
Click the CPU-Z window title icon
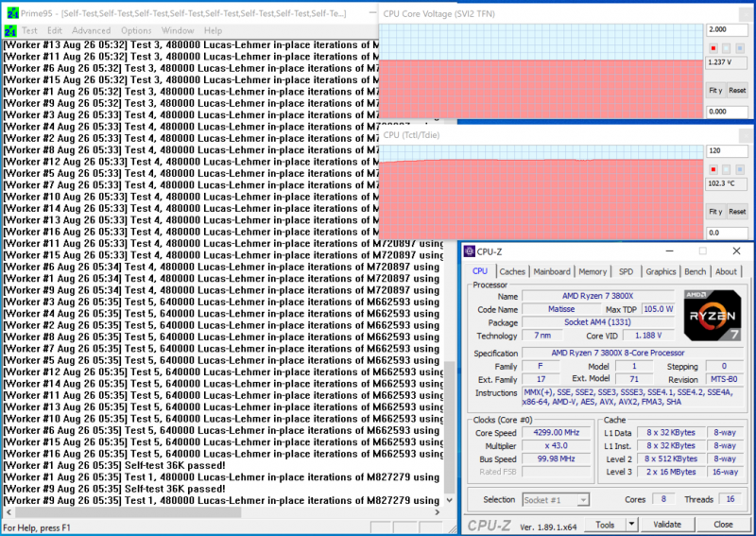tap(469, 251)
